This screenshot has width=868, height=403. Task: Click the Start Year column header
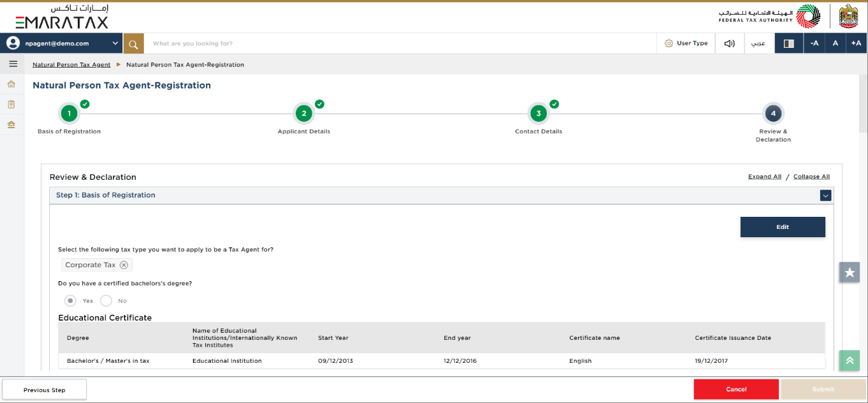click(x=333, y=338)
